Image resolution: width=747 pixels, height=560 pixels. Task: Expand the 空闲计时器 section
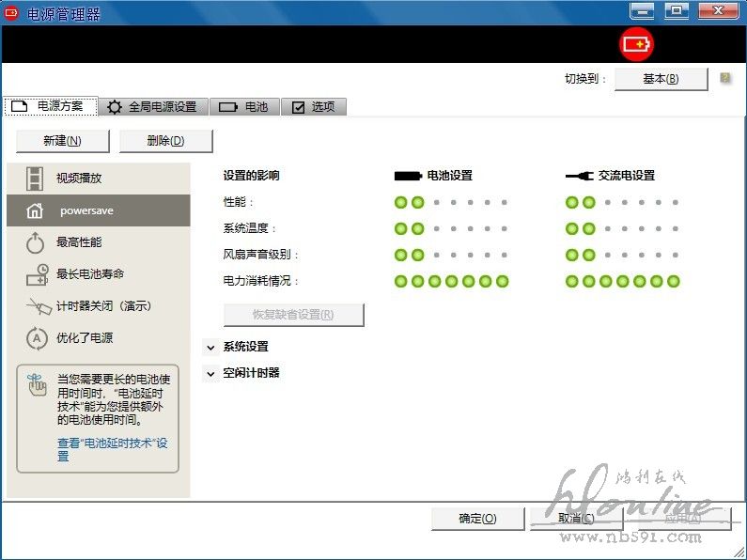pyautogui.click(x=210, y=373)
